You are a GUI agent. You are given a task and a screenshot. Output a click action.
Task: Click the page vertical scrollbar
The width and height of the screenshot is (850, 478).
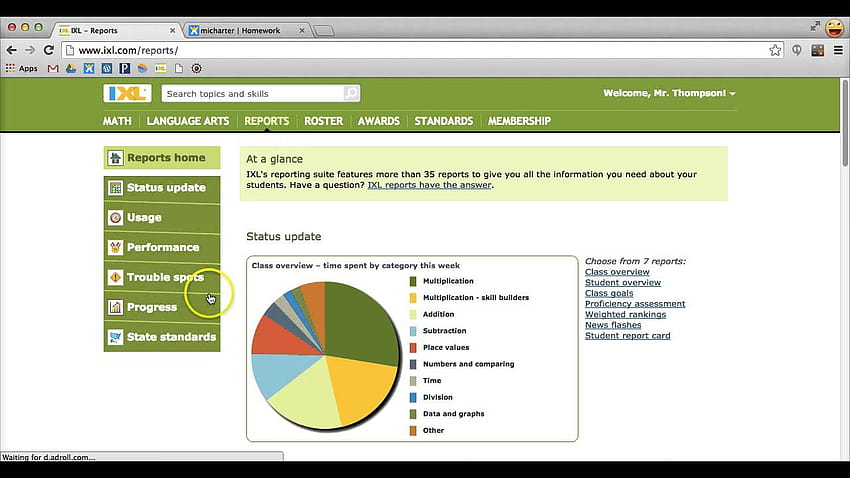(x=845, y=124)
